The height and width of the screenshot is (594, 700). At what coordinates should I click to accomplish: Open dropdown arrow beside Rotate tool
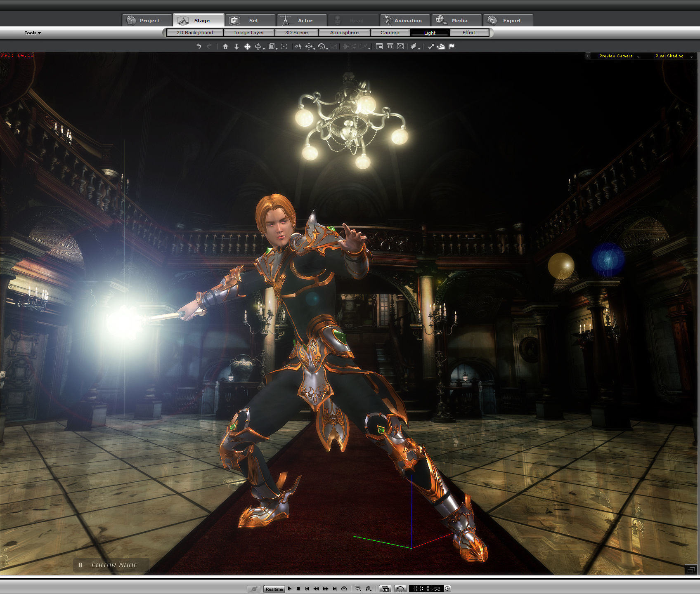(327, 49)
